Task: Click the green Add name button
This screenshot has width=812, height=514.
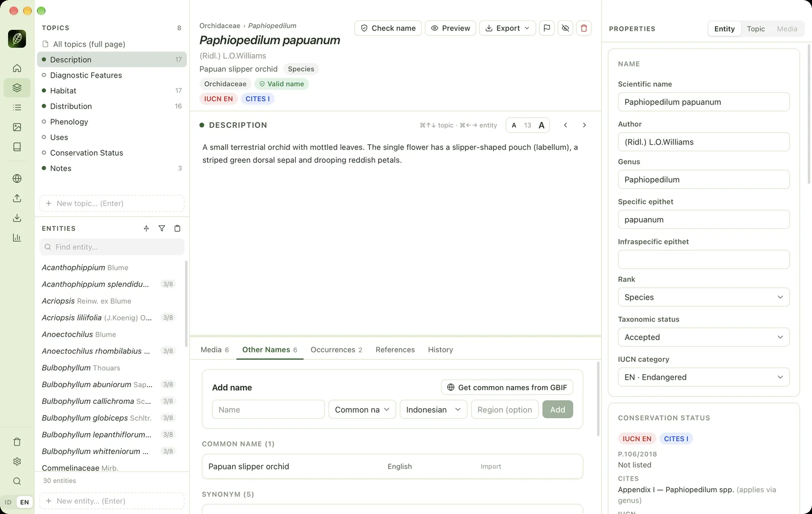Action: [x=558, y=409]
